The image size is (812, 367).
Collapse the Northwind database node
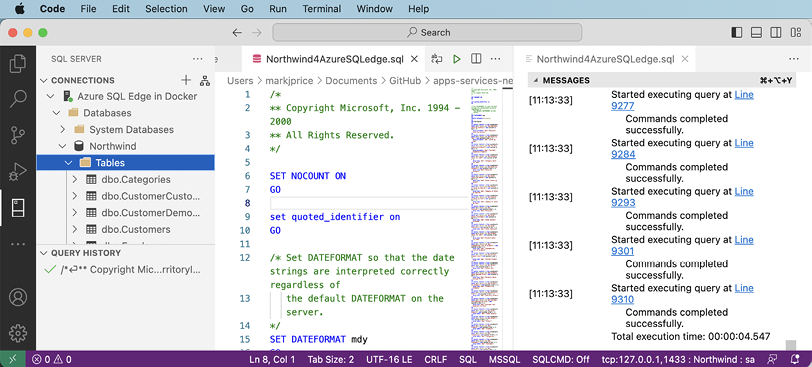coord(63,146)
